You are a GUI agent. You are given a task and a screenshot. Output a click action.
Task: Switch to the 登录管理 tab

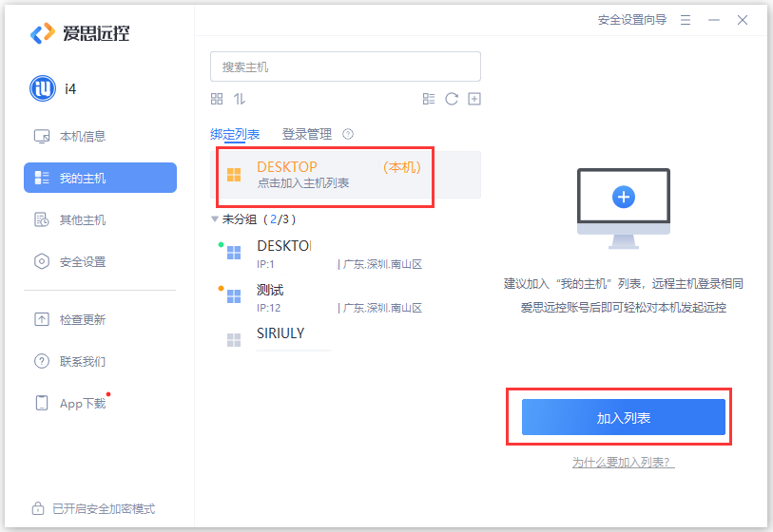pyautogui.click(x=306, y=134)
